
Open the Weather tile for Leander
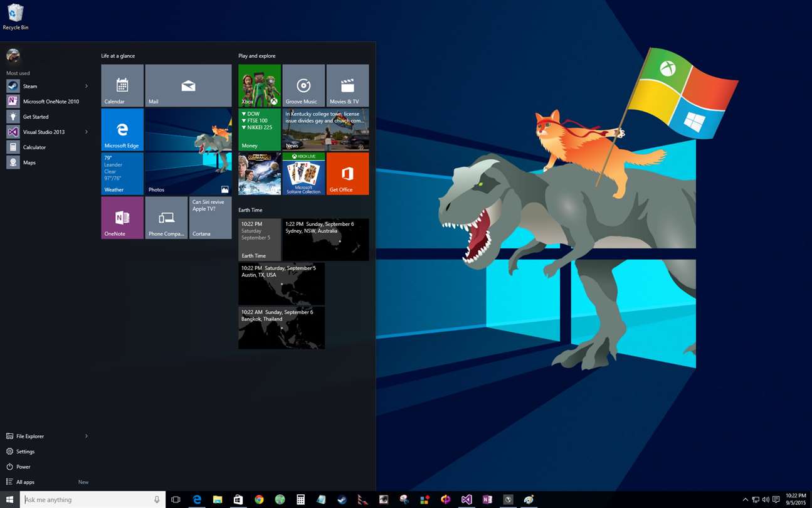pos(122,173)
